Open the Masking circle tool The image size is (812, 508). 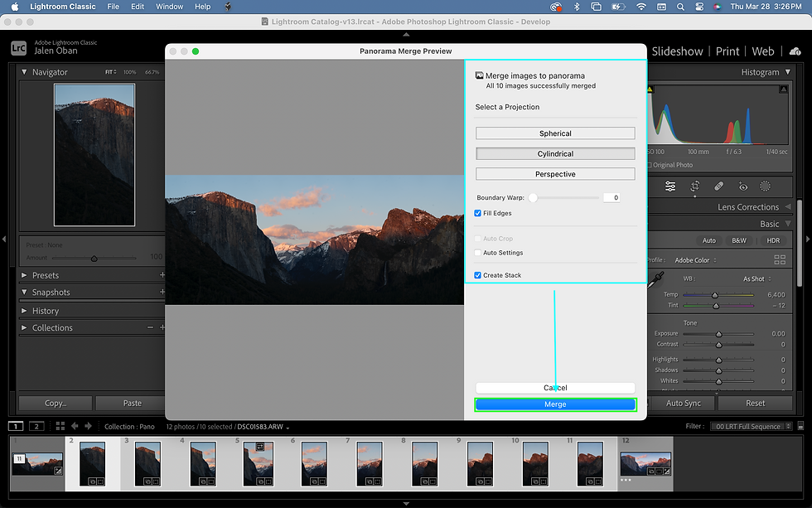click(765, 186)
